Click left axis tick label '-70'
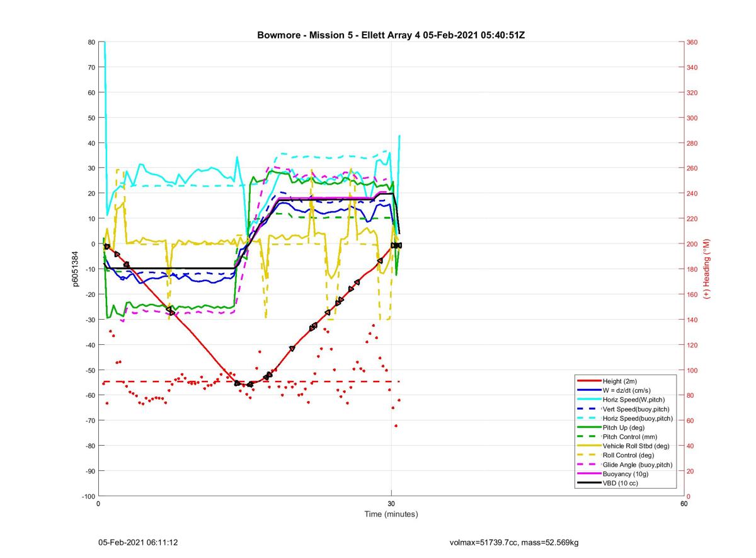Viewport: 756px width, 558px height. pyautogui.click(x=90, y=421)
